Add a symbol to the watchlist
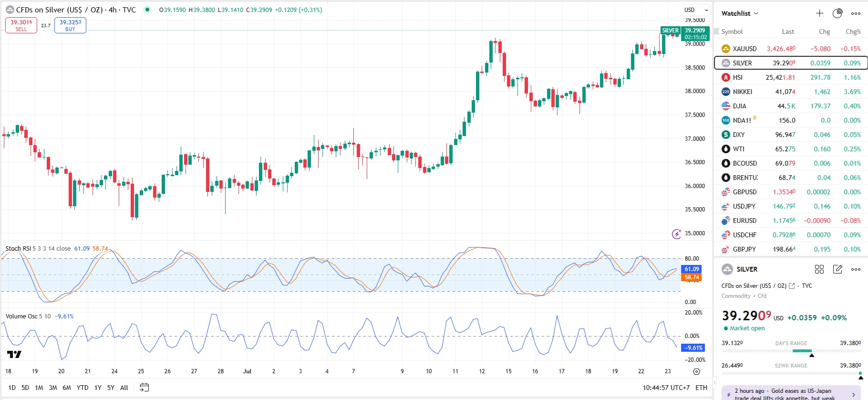Viewport: 868px width, 400px height. 819,13
